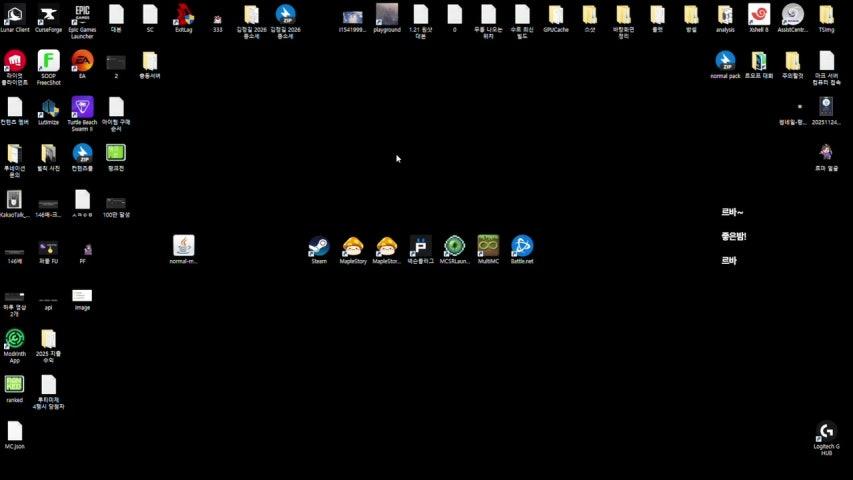Select the AssistCentr... shortcut icon
This screenshot has width=853, height=480.
tap(793, 15)
